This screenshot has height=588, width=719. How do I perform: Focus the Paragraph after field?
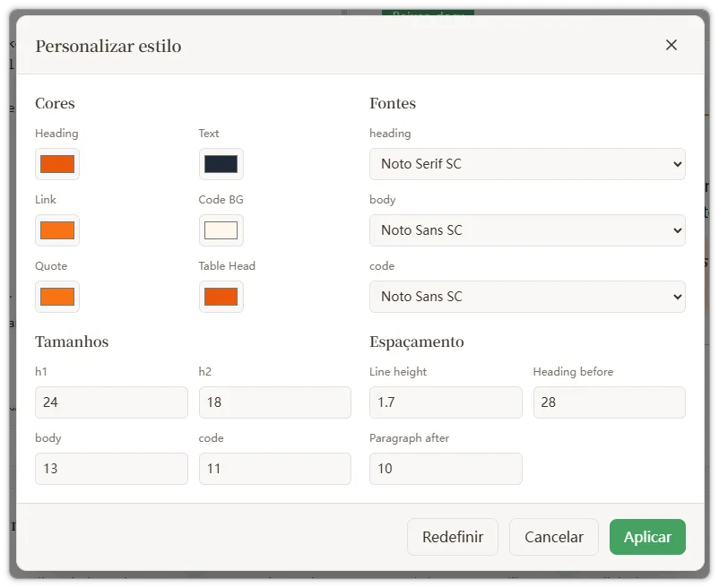pyautogui.click(x=446, y=469)
